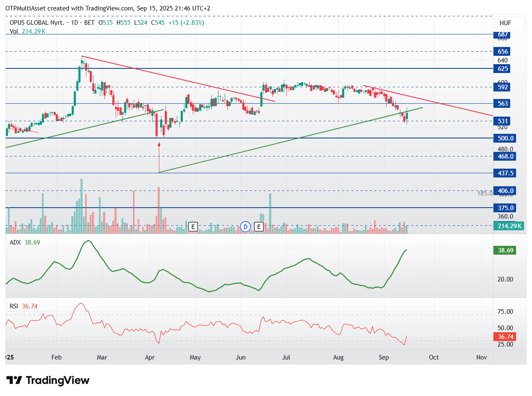Viewport: 532px width, 396px height.
Task: Click the 592 price level label
Action: coord(503,87)
